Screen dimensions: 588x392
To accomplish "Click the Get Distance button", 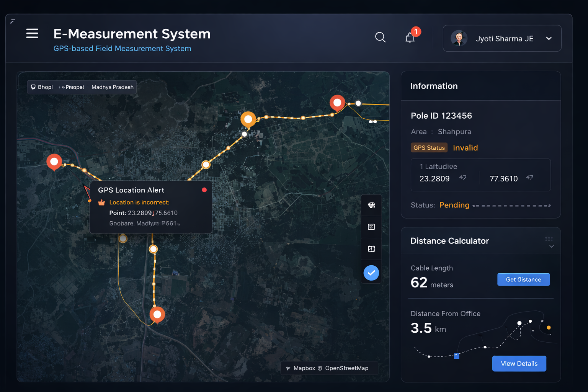I will tap(523, 279).
